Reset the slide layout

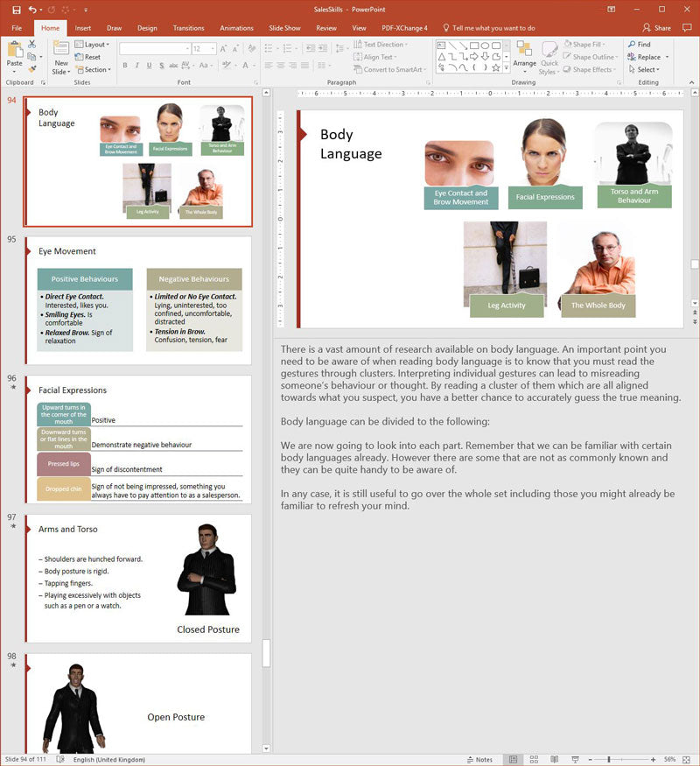(87, 57)
